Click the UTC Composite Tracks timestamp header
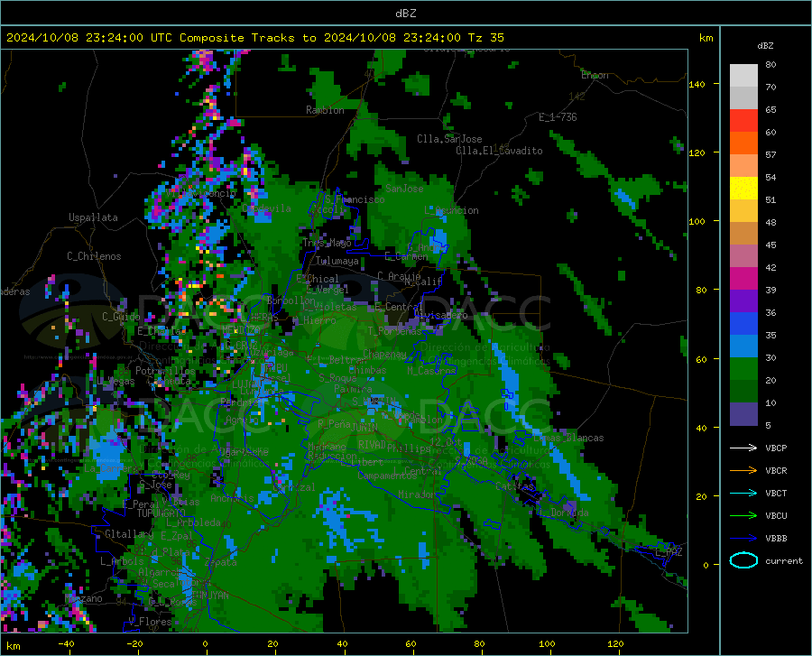The height and width of the screenshot is (656, 812). (255, 38)
